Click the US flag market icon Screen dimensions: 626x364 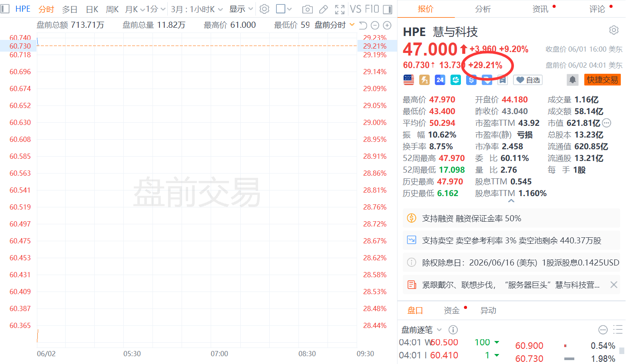[409, 80]
